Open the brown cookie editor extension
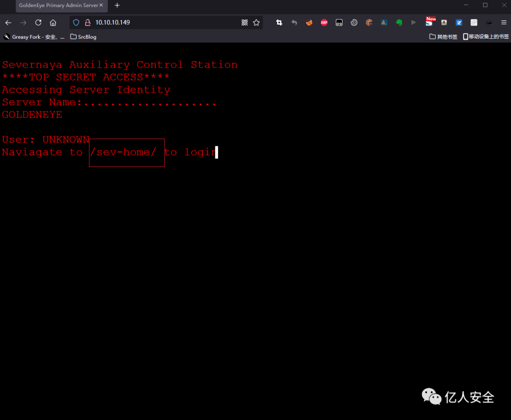 click(x=369, y=23)
